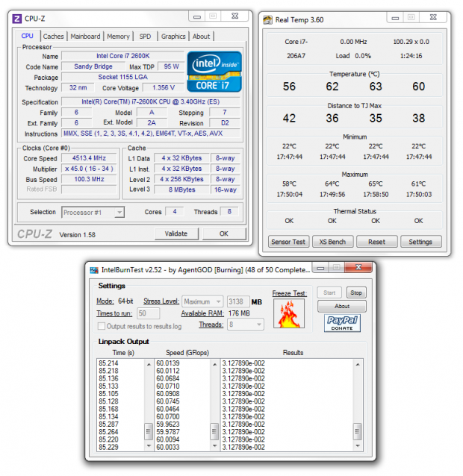Click the Speed column scroll down arrow
The height and width of the screenshot is (476, 463).
point(214,446)
